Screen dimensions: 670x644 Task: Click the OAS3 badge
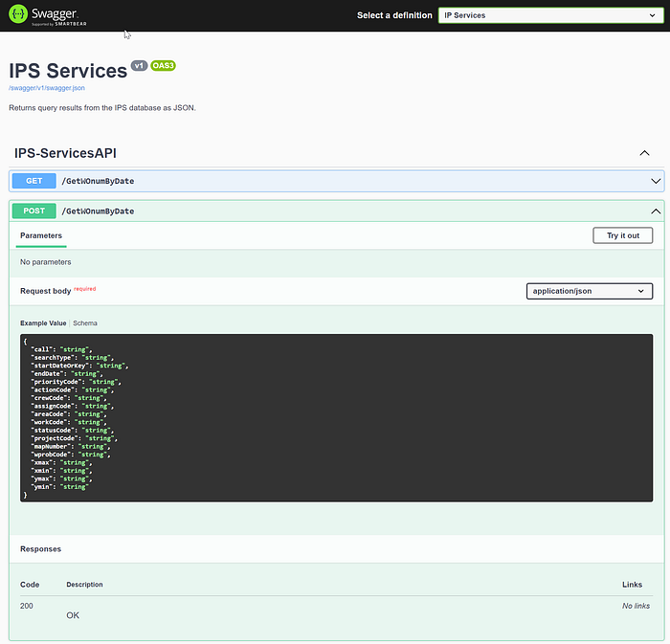[x=163, y=66]
